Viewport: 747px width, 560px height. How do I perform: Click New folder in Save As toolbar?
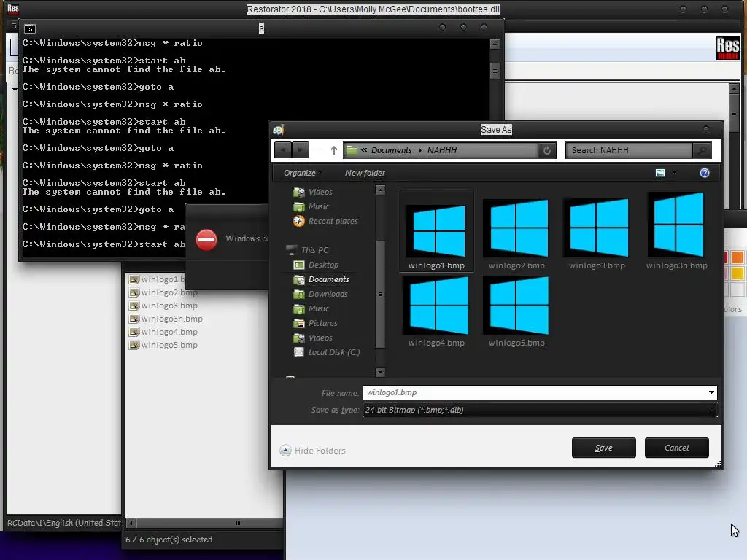click(365, 173)
